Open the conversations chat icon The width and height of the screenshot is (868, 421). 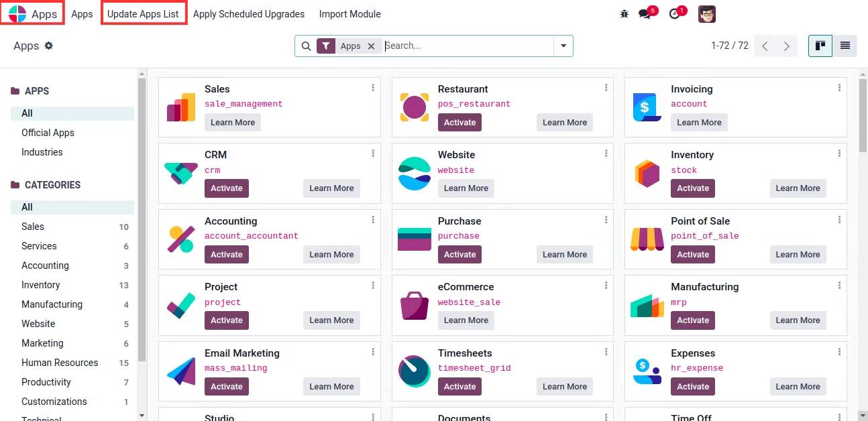pyautogui.click(x=645, y=14)
